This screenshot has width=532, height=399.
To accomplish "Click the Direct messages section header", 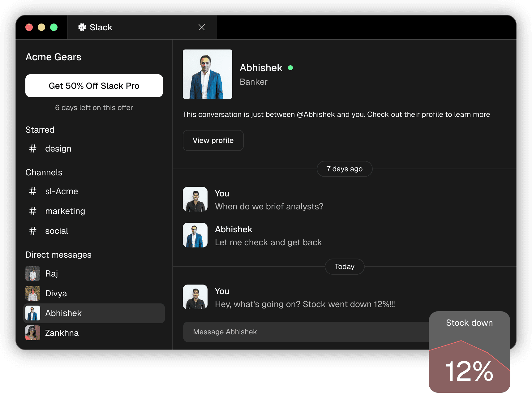I will (x=58, y=255).
